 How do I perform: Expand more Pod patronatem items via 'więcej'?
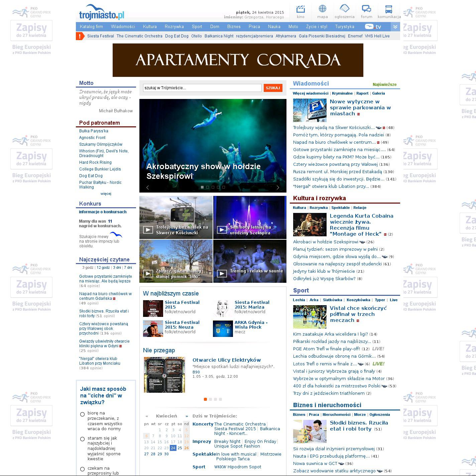pos(106,194)
